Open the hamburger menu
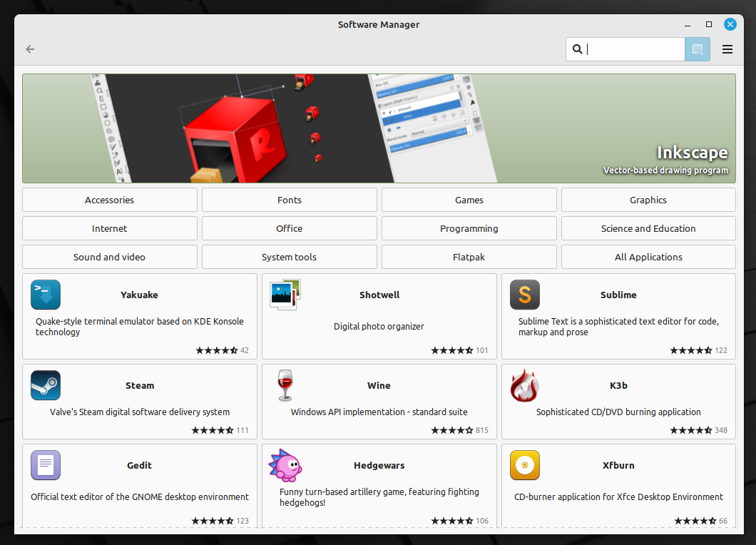756x545 pixels. (727, 49)
